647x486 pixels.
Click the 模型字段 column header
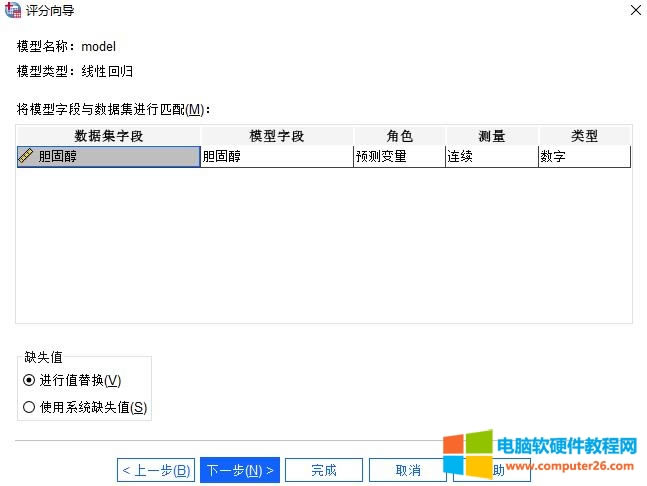[275, 136]
